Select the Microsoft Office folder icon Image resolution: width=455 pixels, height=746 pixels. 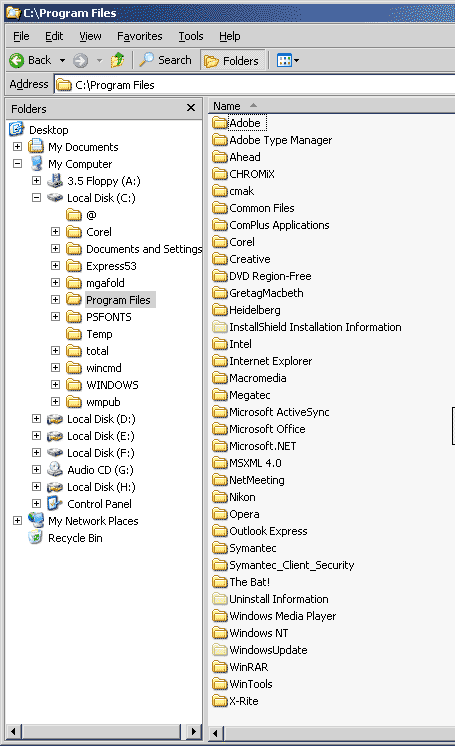pyautogui.click(x=220, y=429)
